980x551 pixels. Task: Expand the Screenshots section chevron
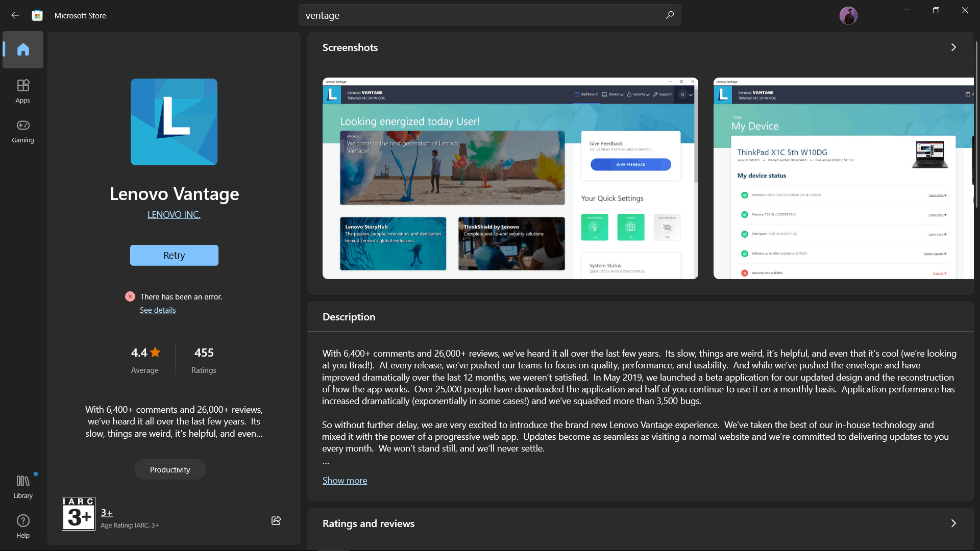click(953, 47)
